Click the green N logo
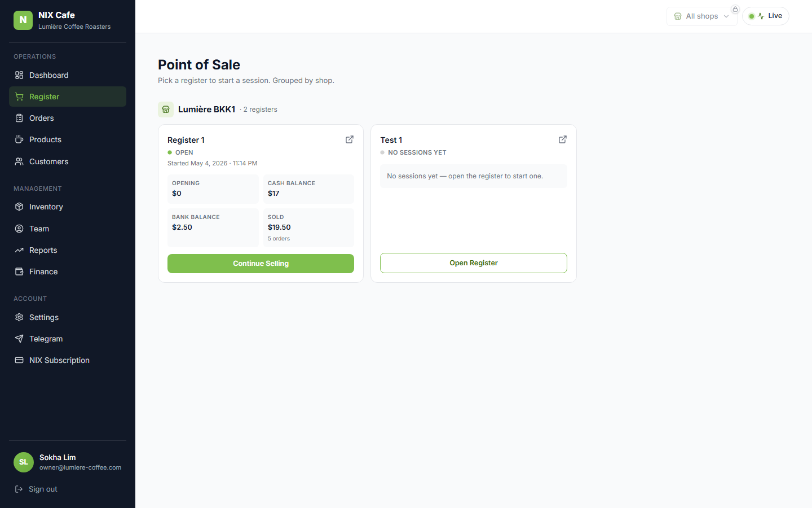 (x=23, y=20)
